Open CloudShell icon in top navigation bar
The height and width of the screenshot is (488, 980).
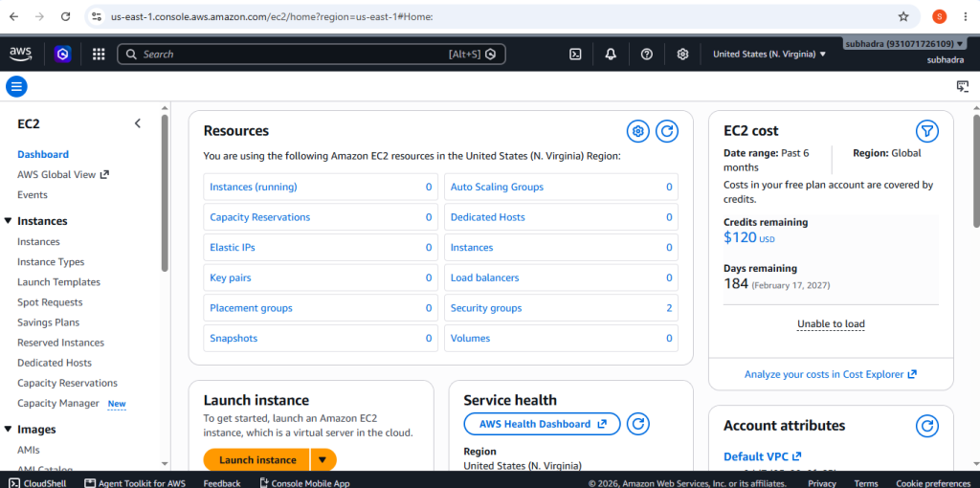pyautogui.click(x=575, y=55)
